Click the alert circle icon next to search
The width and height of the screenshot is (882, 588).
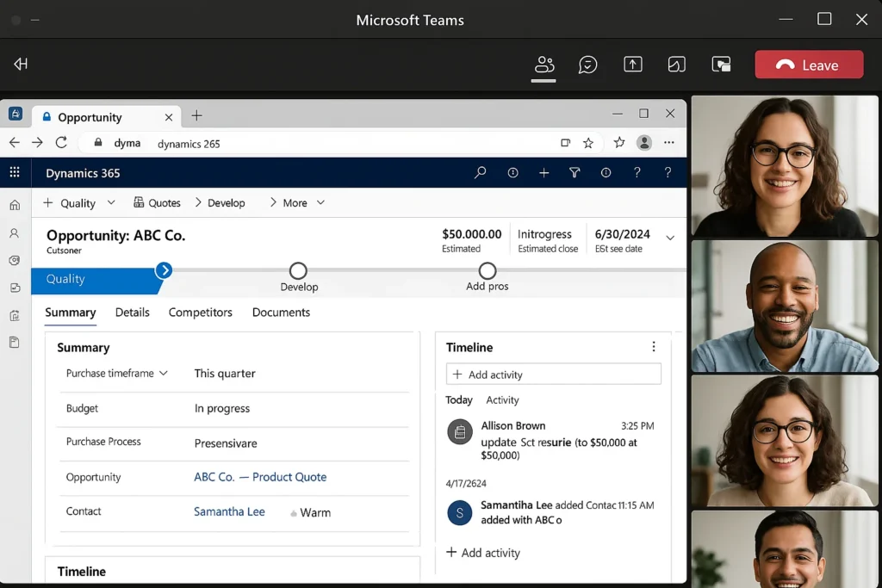tap(513, 173)
